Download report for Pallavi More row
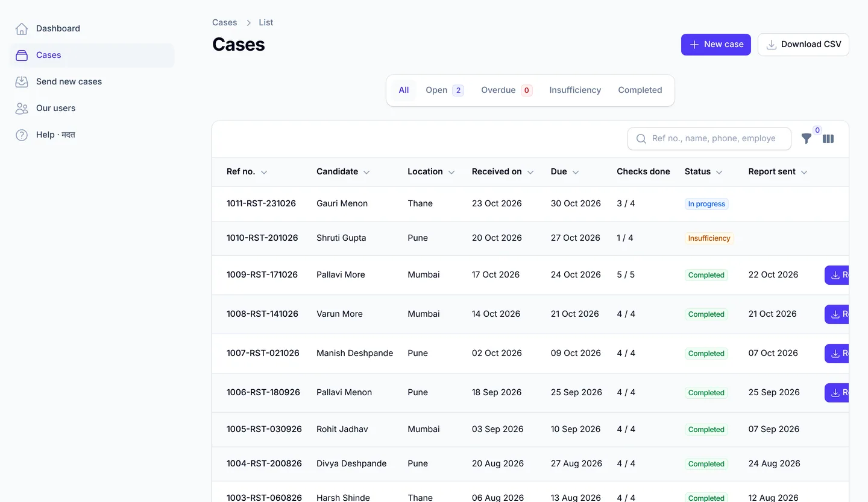The image size is (868, 502). (x=837, y=275)
